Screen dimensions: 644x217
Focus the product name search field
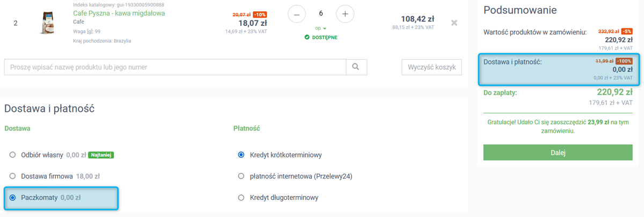point(175,67)
